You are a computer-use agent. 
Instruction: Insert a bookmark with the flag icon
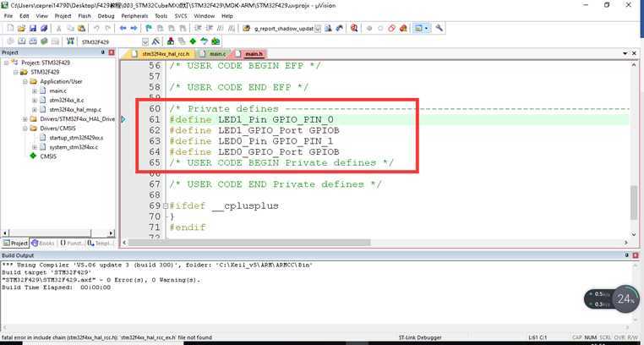(x=149, y=29)
